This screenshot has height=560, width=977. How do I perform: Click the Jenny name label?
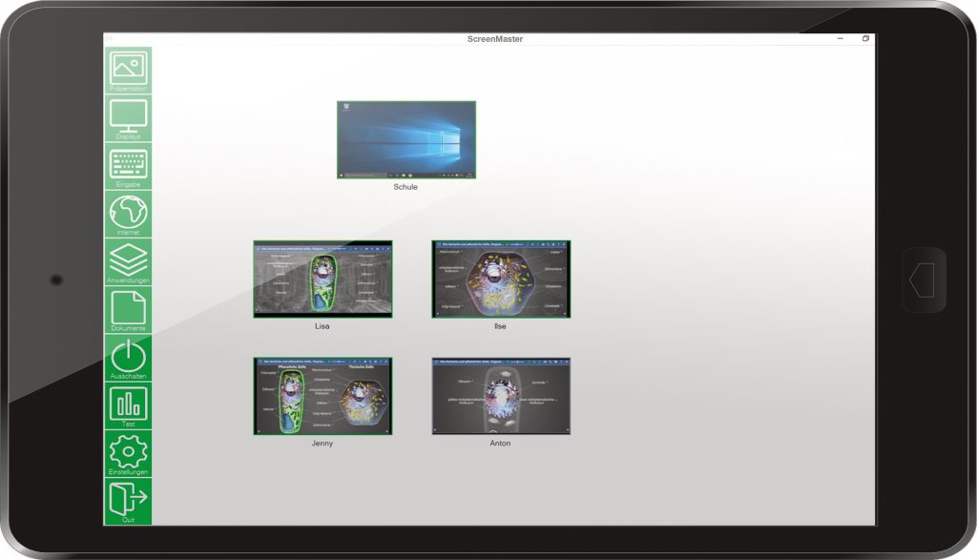(322, 444)
